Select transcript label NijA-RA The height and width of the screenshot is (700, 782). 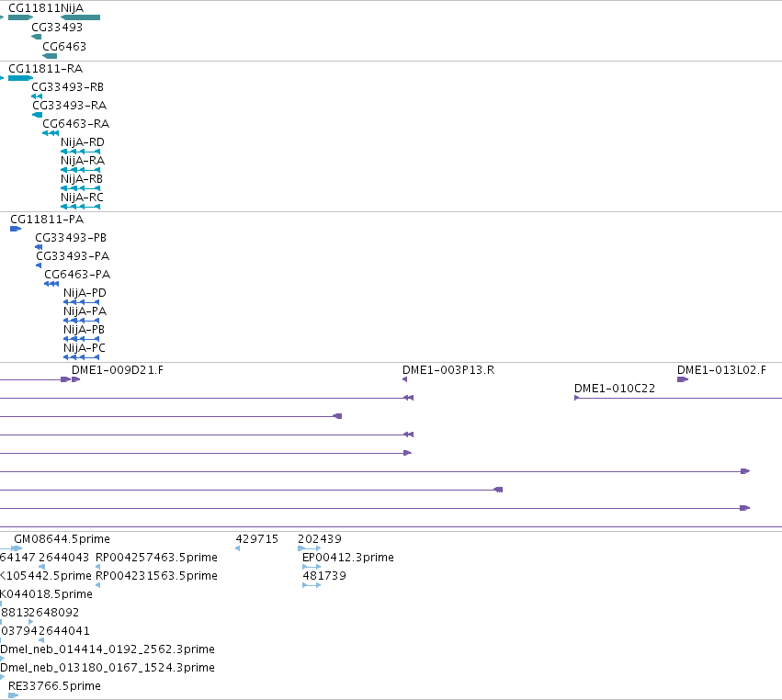pos(83,161)
